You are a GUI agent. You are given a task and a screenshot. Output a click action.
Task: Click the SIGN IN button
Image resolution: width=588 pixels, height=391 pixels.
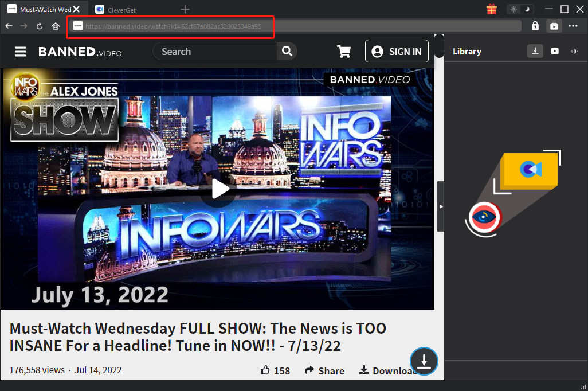pyautogui.click(x=397, y=52)
